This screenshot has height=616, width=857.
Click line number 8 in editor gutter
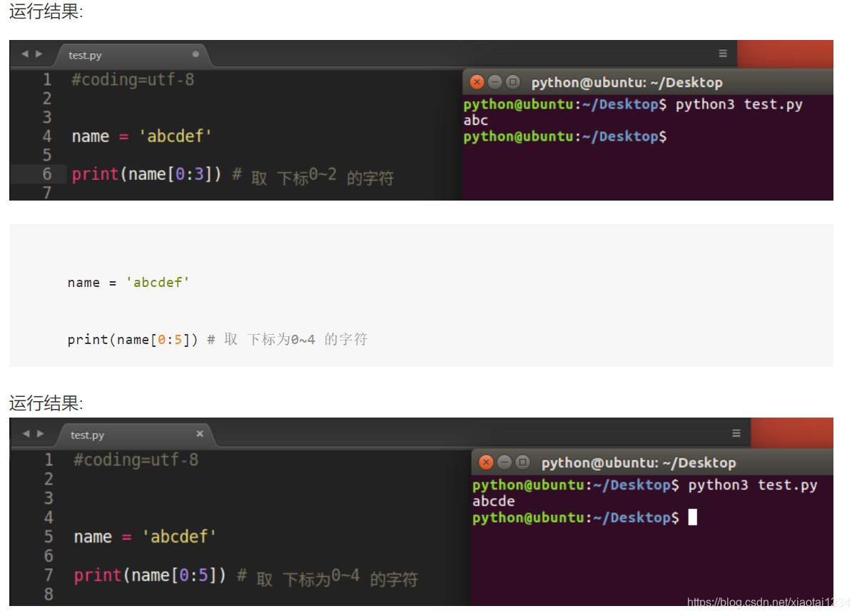(x=49, y=595)
